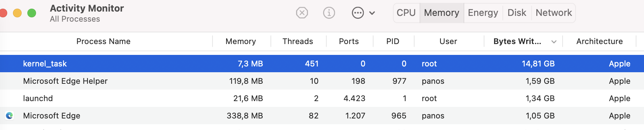Sort by Threads column header
The image size is (644, 130).
[x=298, y=42]
